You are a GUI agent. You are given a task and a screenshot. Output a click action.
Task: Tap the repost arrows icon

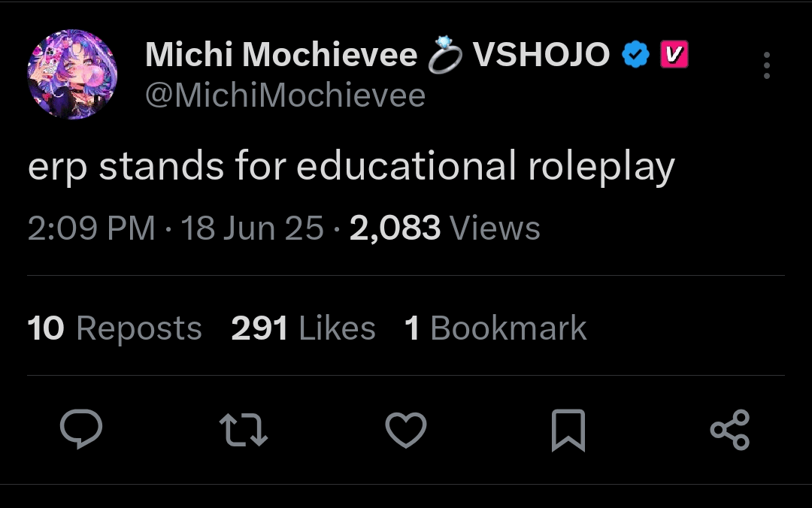tap(244, 429)
